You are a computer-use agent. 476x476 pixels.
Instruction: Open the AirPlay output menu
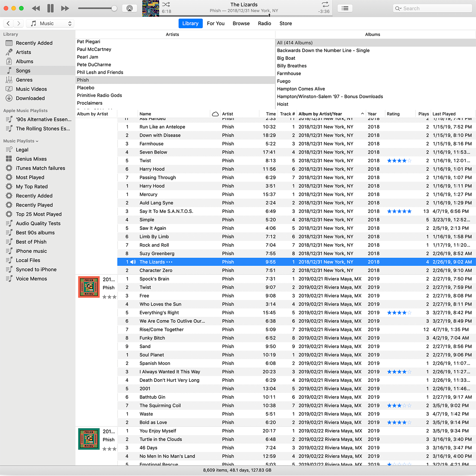click(130, 8)
